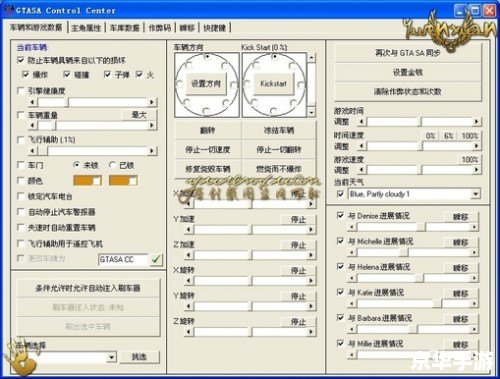
Task: Select the 已锁 locked radio button
Action: pos(112,165)
